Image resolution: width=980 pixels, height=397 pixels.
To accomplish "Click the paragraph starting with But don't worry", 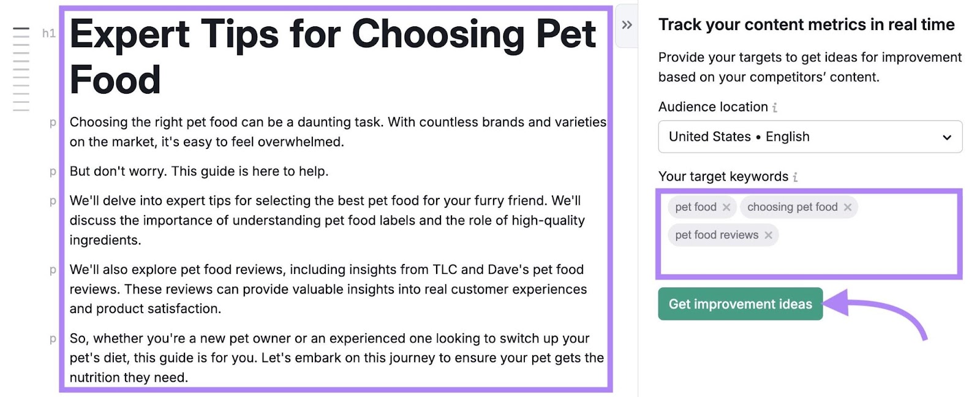I will click(200, 172).
